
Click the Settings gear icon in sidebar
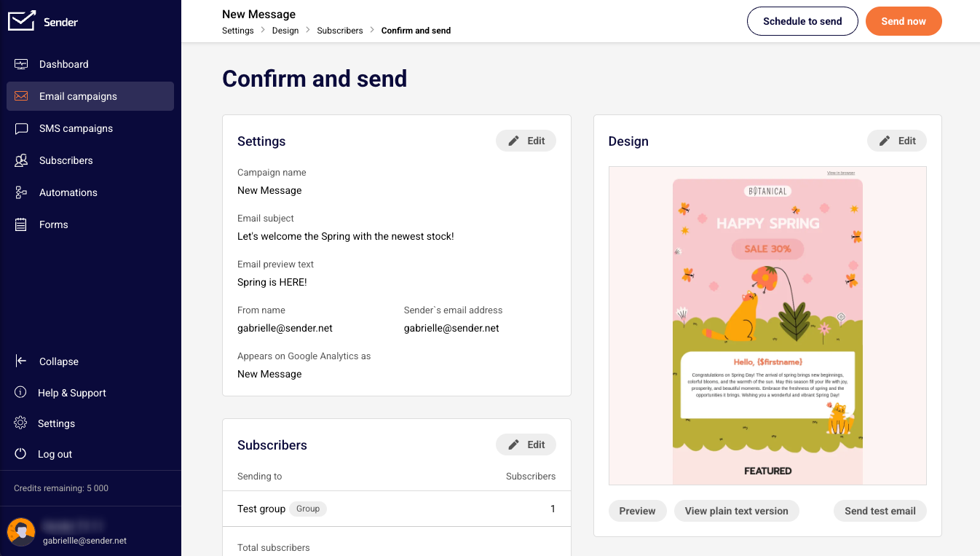pos(21,423)
